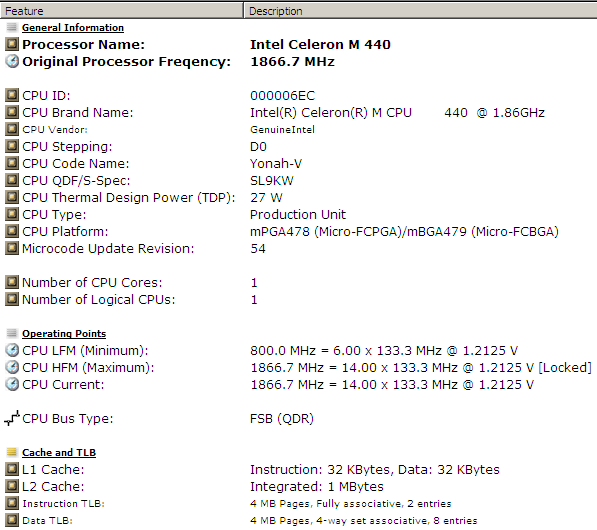Image resolution: width=597 pixels, height=530 pixels.
Task: Select the 'CPU Bus Type:' label
Action: click(68, 419)
